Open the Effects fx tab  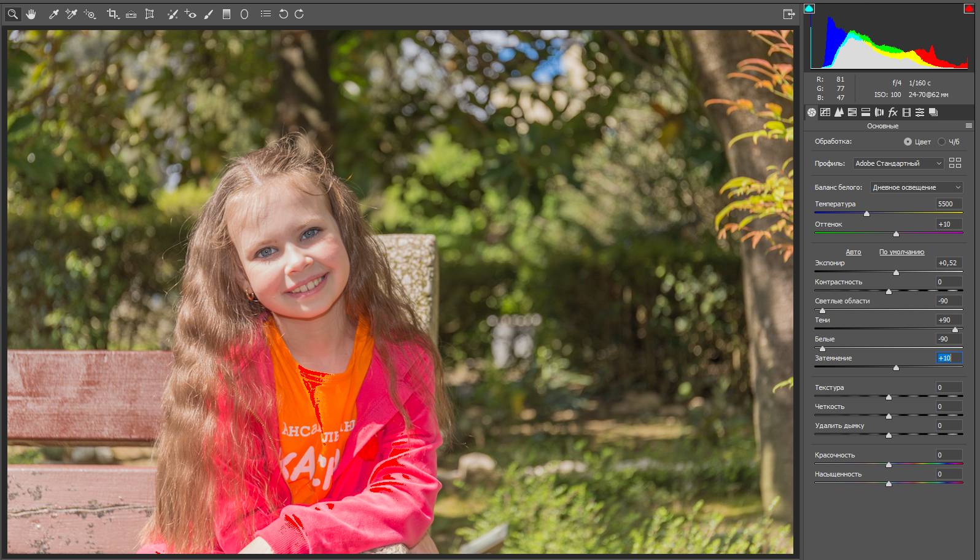coord(893,112)
